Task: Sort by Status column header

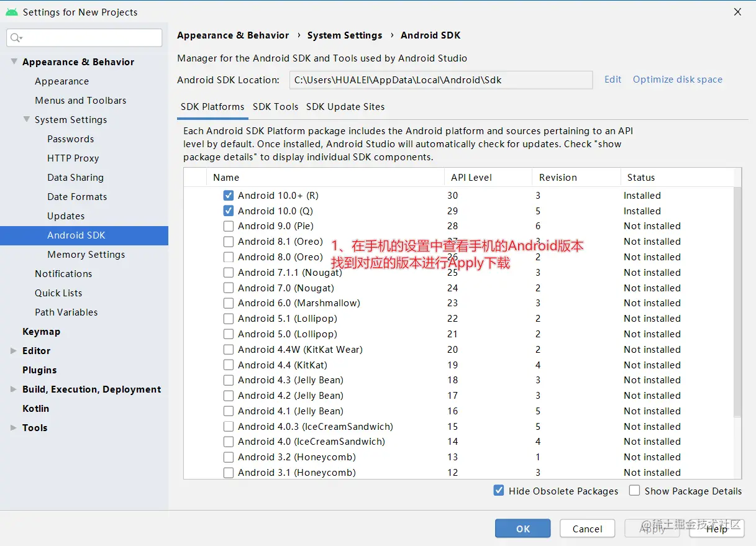Action: 677,177
